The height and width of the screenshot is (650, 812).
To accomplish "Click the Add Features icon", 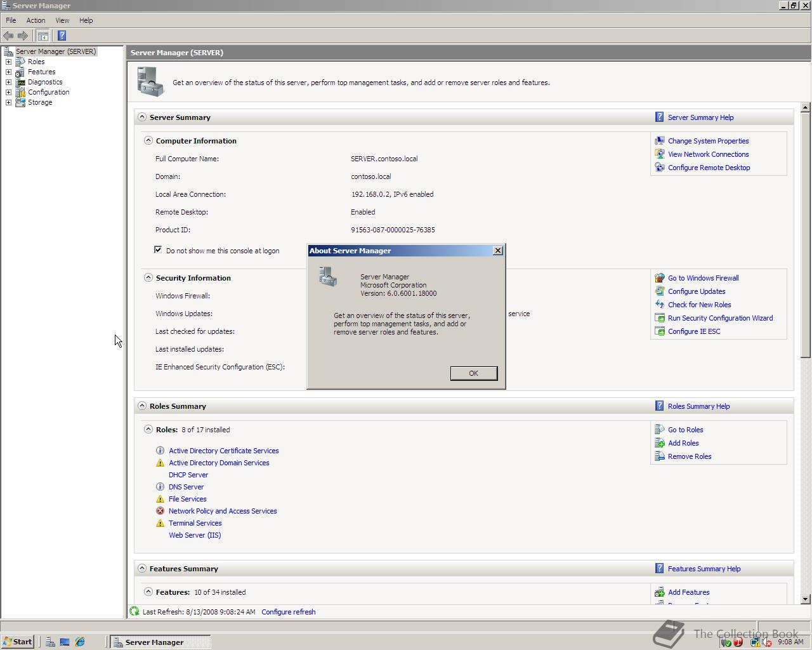I will 660,592.
